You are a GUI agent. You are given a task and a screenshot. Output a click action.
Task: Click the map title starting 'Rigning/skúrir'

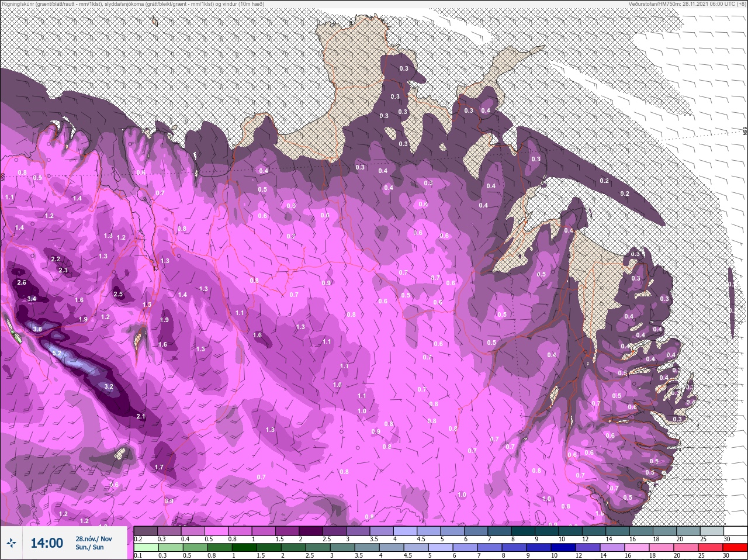click(x=133, y=4)
